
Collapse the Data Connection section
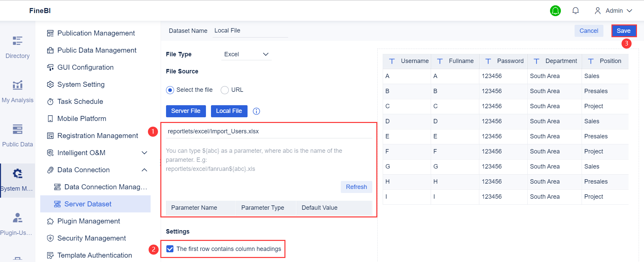click(x=145, y=170)
